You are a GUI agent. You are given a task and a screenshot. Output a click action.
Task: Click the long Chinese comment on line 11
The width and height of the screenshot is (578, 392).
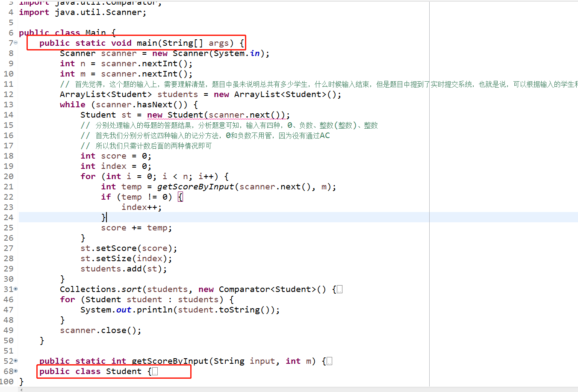click(319, 84)
